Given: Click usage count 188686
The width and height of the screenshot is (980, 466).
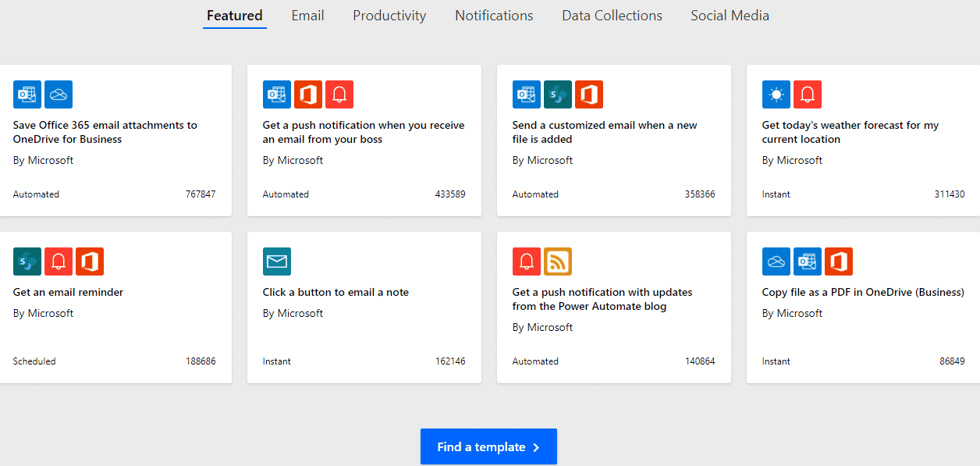Looking at the screenshot, I should 201,361.
